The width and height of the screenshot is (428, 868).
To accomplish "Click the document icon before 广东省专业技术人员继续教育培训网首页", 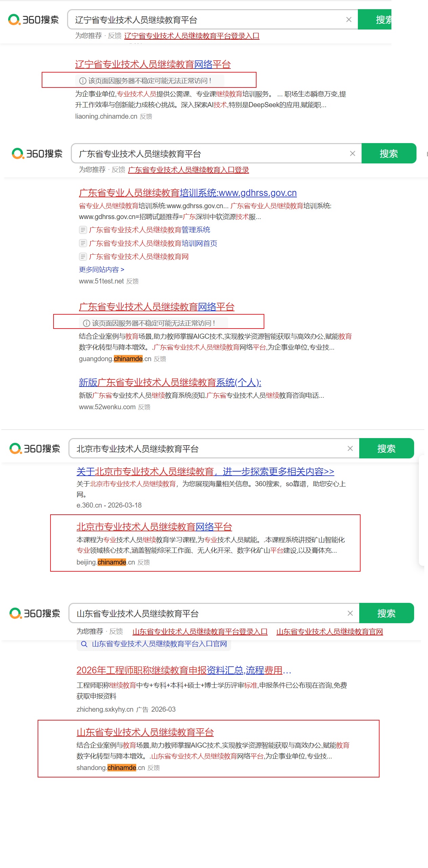I will (x=83, y=243).
